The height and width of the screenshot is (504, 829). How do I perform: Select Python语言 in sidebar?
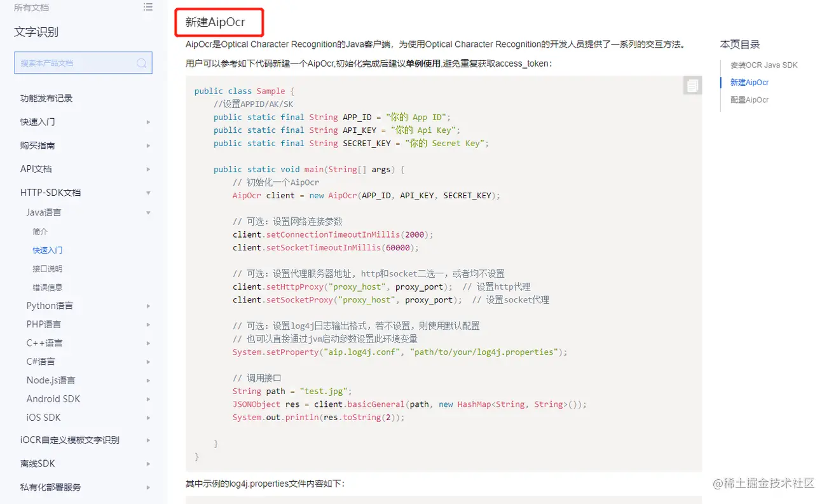[50, 306]
